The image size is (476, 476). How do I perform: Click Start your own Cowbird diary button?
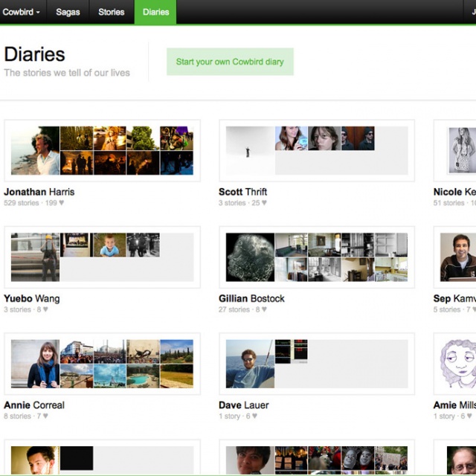coord(230,62)
